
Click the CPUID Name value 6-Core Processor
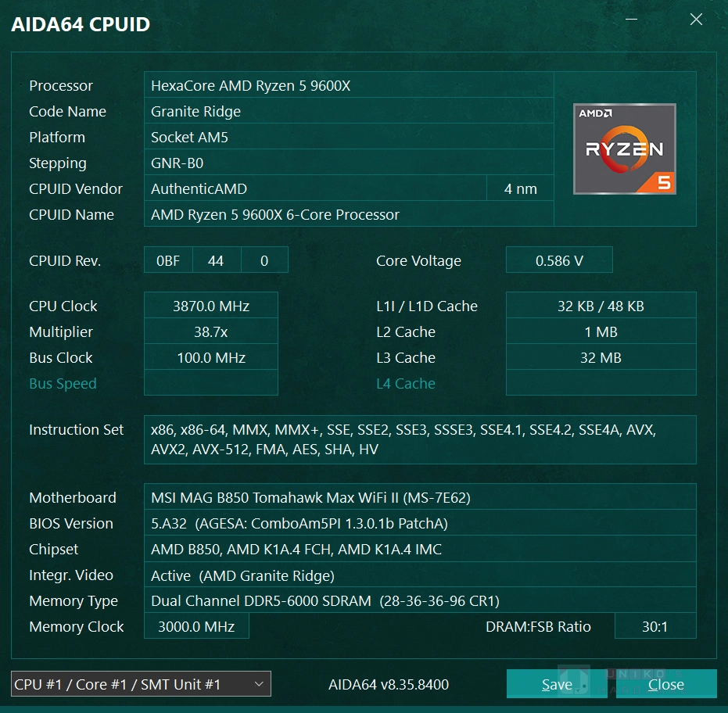[x=349, y=214]
